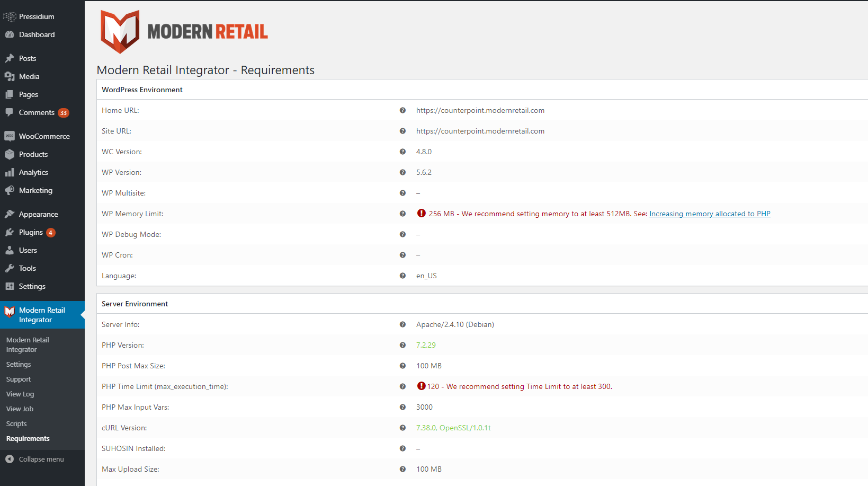
Task: Open the Modern Retail Integrator submenu item
Action: [x=28, y=344]
